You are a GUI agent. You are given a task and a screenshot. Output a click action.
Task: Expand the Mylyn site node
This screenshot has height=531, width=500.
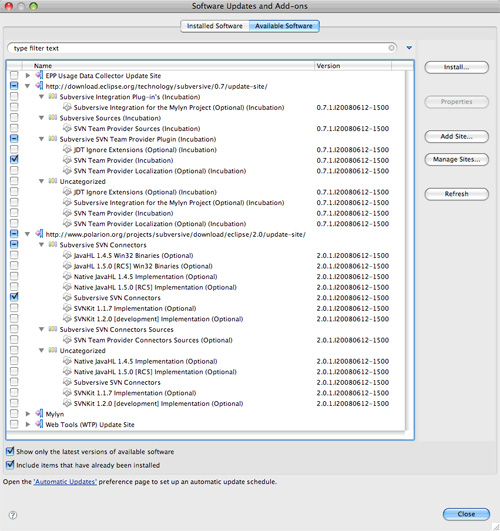28,414
